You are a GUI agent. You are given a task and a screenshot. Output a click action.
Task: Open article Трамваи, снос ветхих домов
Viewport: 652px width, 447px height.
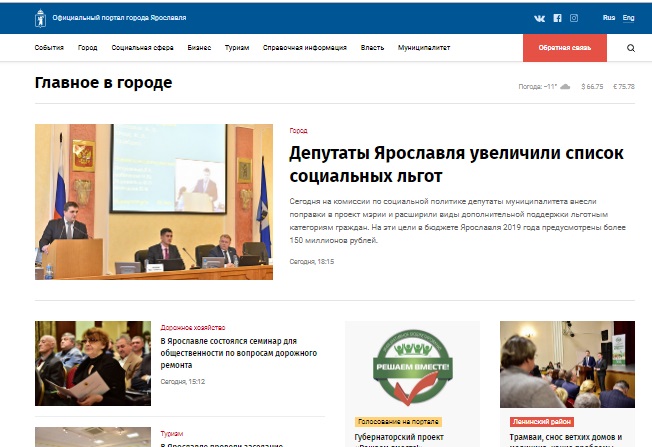pyautogui.click(x=566, y=440)
